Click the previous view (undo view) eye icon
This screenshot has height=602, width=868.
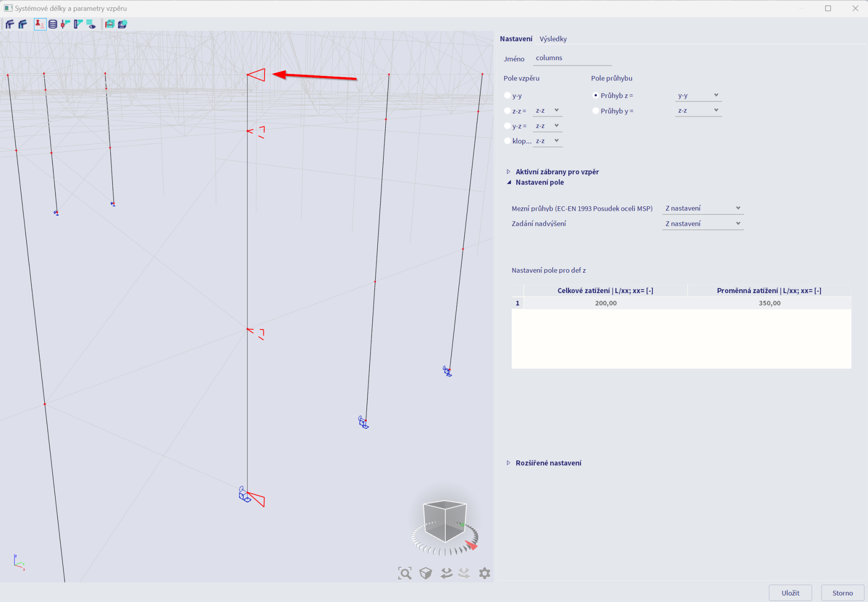[446, 573]
